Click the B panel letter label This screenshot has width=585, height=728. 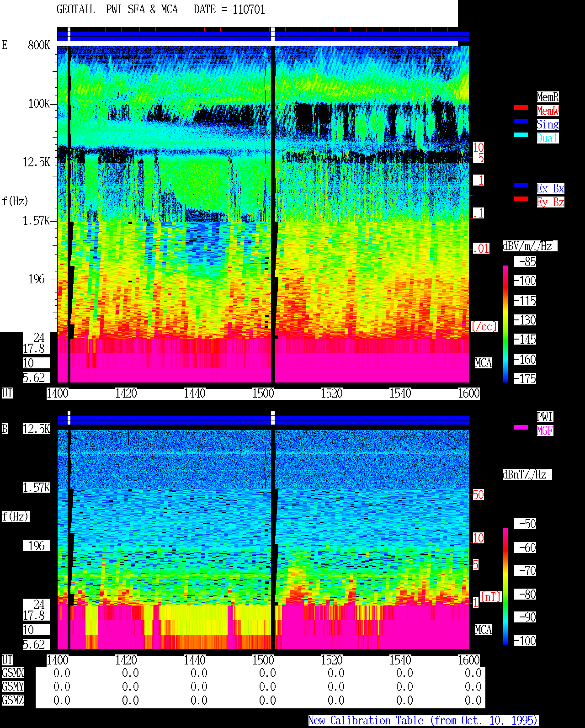coord(5,429)
